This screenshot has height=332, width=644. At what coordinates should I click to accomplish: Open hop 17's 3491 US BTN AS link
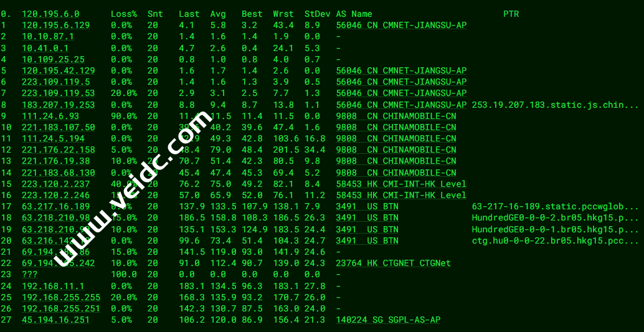(367, 207)
